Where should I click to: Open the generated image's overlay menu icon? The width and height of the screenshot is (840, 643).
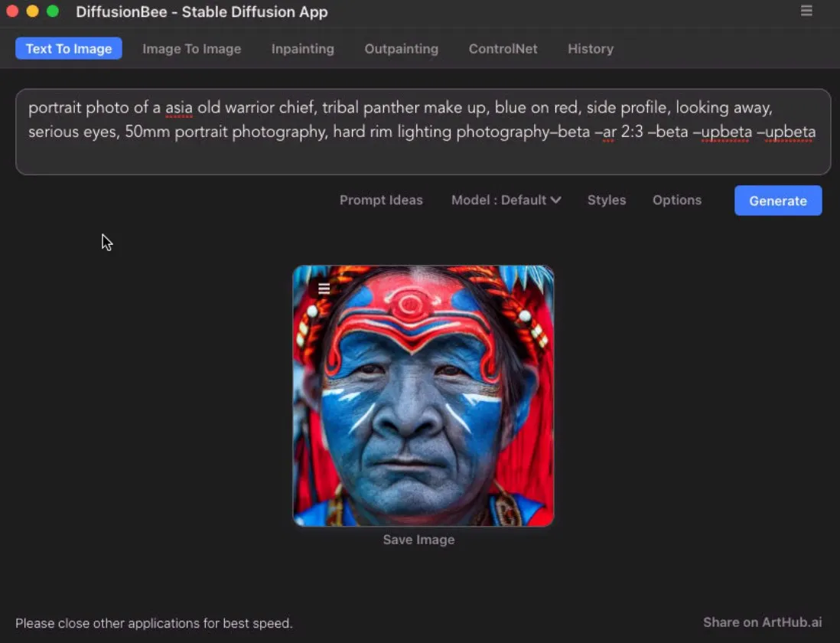click(324, 289)
